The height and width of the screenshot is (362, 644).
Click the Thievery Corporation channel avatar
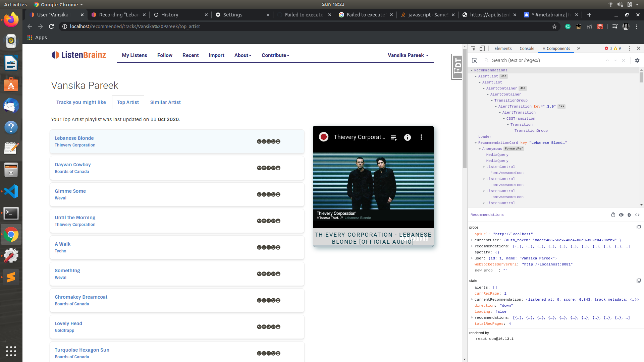pos(324,137)
